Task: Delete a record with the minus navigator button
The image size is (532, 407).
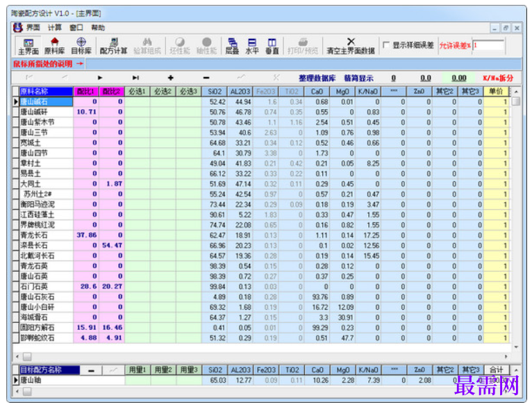Action: click(206, 78)
